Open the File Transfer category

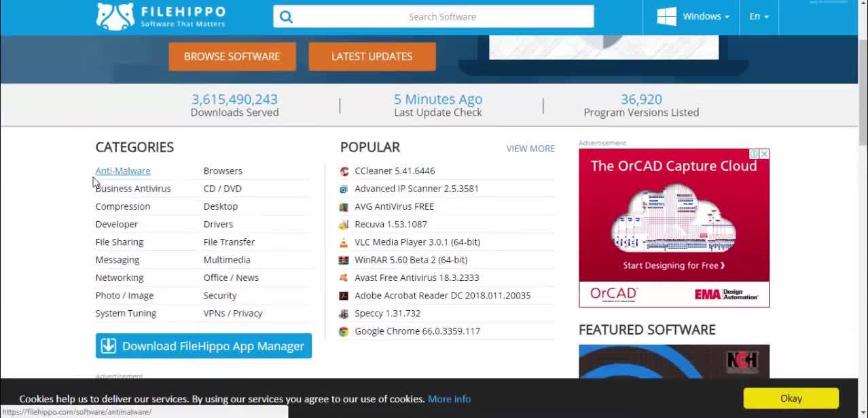pos(230,242)
